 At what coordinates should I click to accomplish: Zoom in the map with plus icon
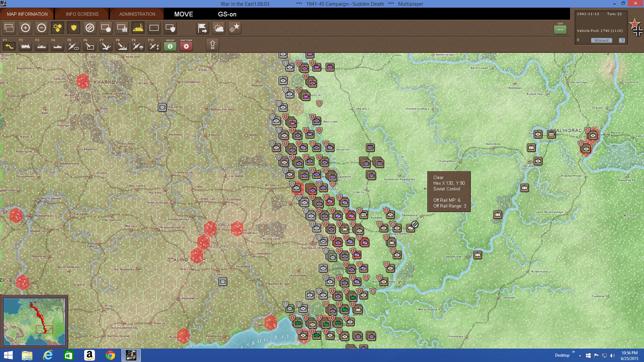pos(25,28)
